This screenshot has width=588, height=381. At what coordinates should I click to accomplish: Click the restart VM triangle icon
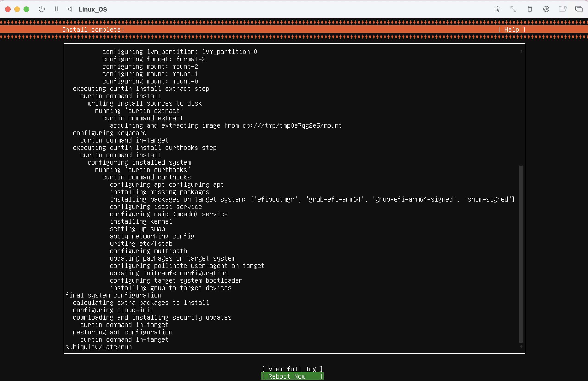click(70, 9)
